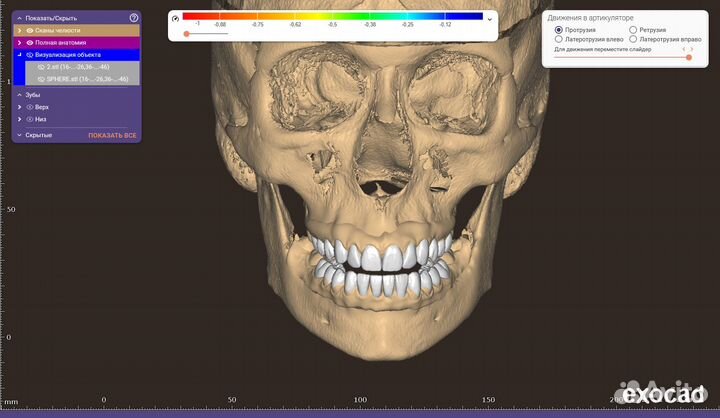
Task: Toggle visibility of 2.stl mesh
Action: (x=41, y=66)
